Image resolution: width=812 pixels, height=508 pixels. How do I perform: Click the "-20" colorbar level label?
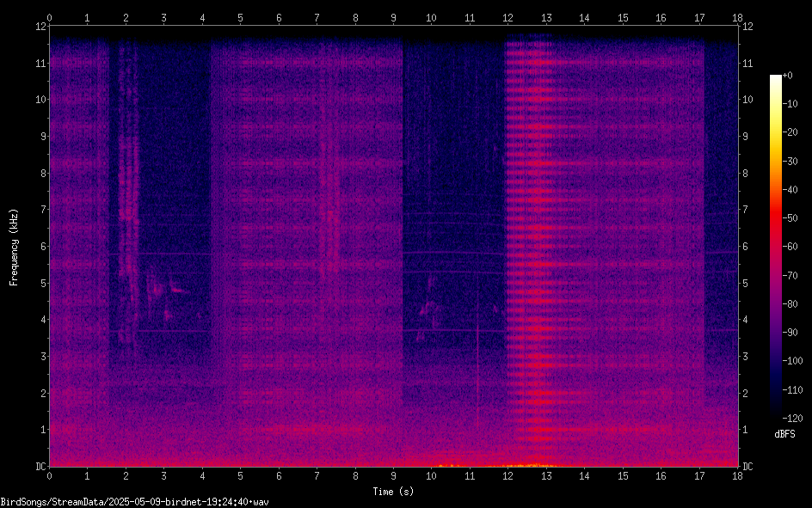(x=790, y=132)
